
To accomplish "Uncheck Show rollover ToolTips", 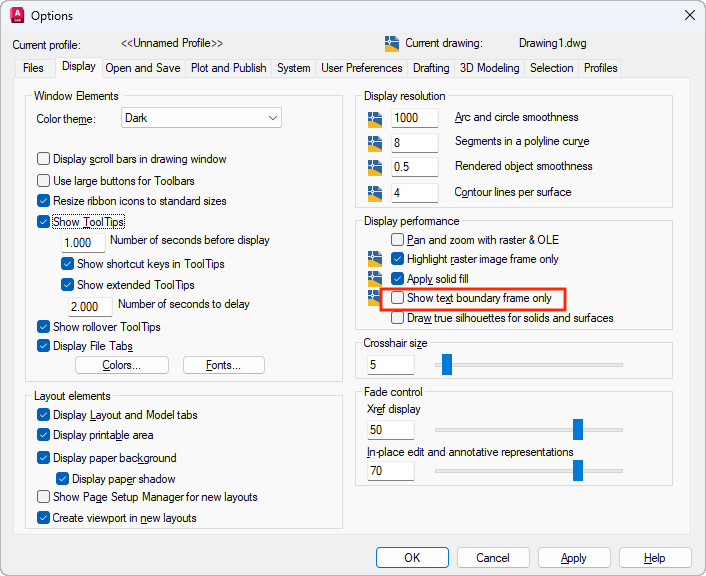I will click(43, 327).
